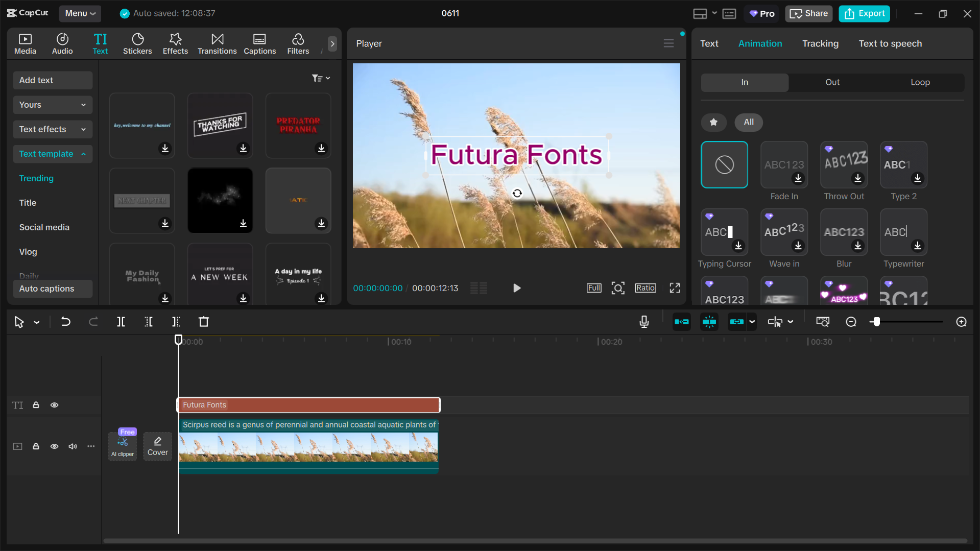Image resolution: width=980 pixels, height=551 pixels.
Task: Click the Export button
Action: coord(864,13)
